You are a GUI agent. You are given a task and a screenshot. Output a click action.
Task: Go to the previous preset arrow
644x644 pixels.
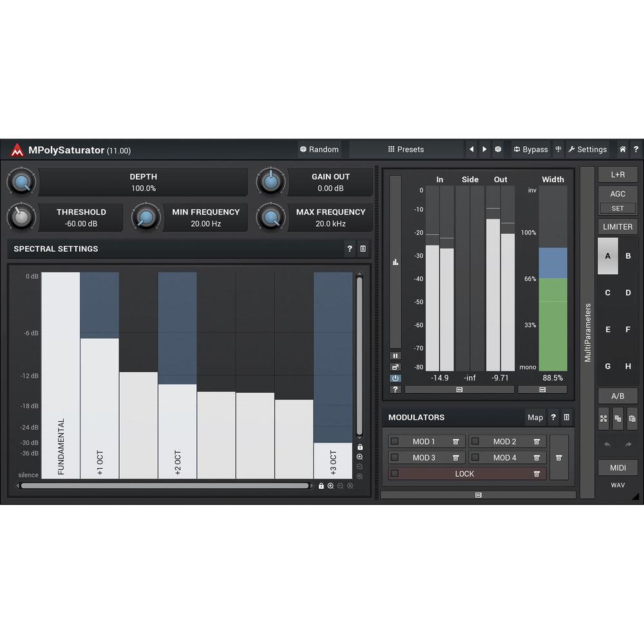coord(471,149)
